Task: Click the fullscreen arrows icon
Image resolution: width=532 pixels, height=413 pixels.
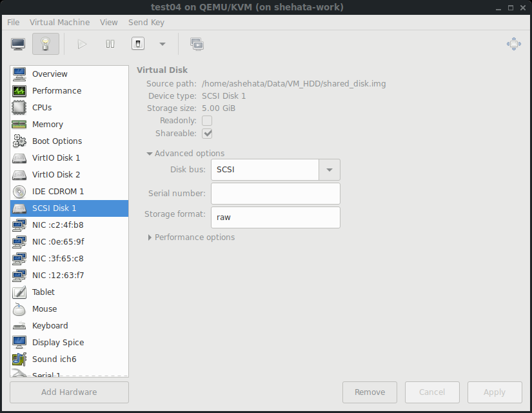Action: point(513,44)
